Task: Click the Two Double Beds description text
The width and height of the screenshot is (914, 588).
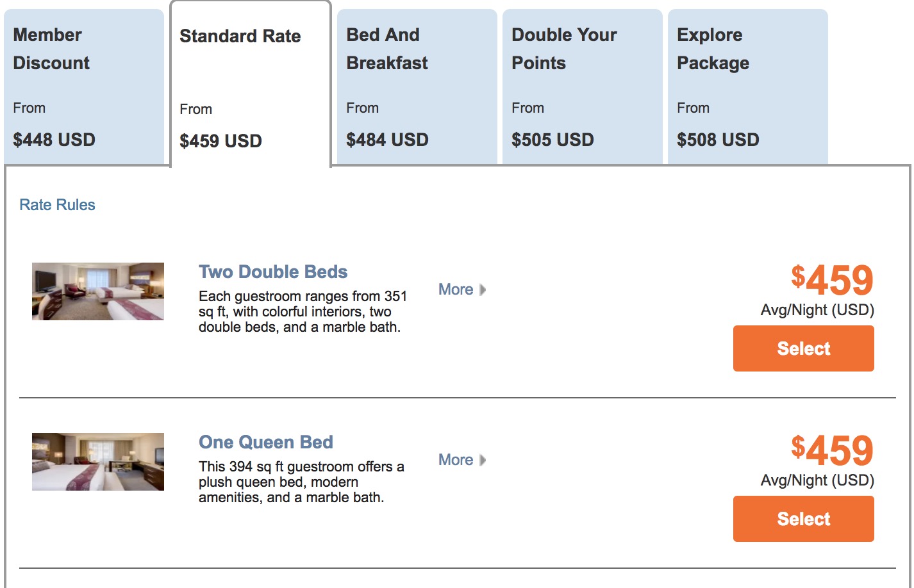Action: (x=303, y=312)
